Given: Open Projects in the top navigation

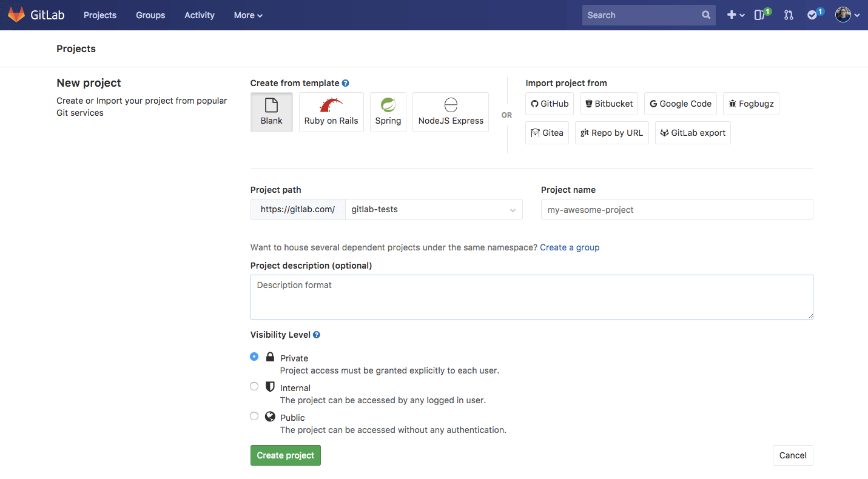Looking at the screenshot, I should [x=100, y=15].
